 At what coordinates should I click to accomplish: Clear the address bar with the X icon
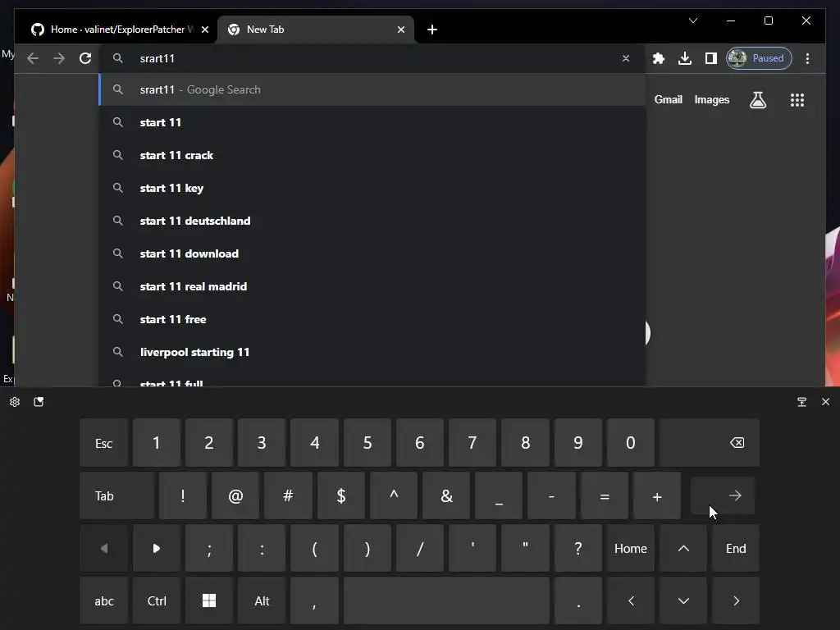(625, 58)
